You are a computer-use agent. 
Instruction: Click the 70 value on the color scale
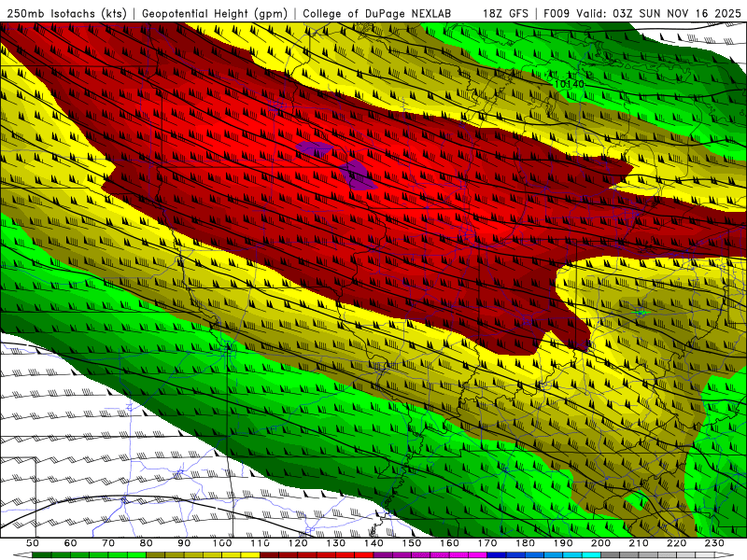pyautogui.click(x=108, y=543)
